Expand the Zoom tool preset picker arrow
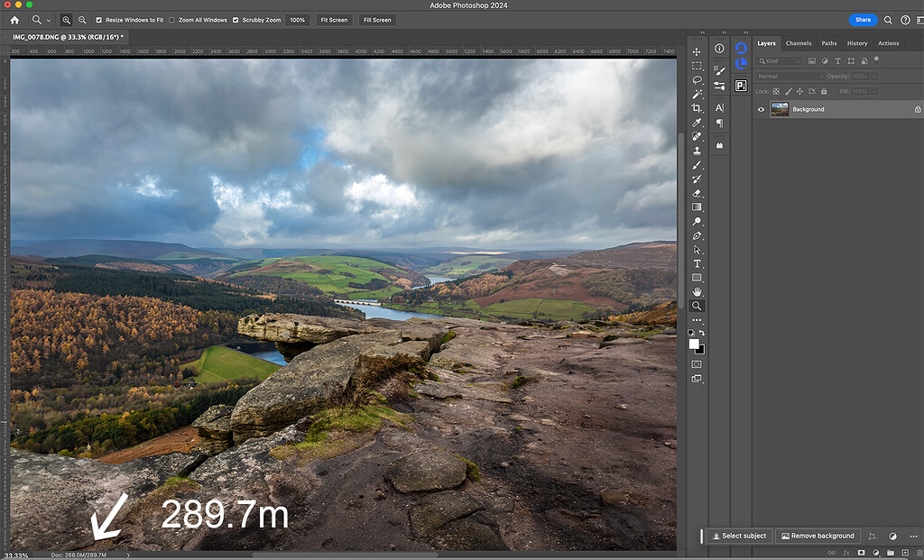Image resolution: width=924 pixels, height=560 pixels. coord(48,20)
